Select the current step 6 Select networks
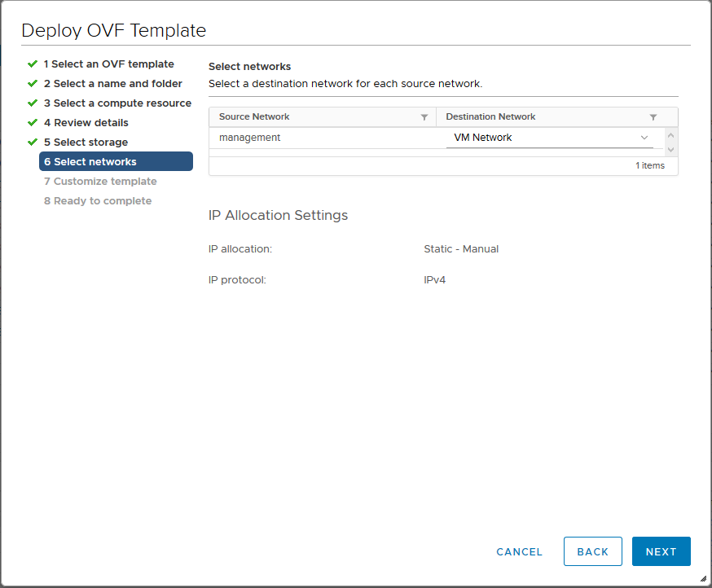712x588 pixels. (x=116, y=161)
